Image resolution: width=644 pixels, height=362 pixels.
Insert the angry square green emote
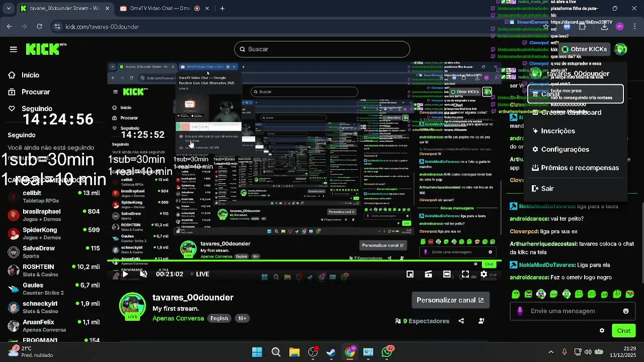click(528, 294)
